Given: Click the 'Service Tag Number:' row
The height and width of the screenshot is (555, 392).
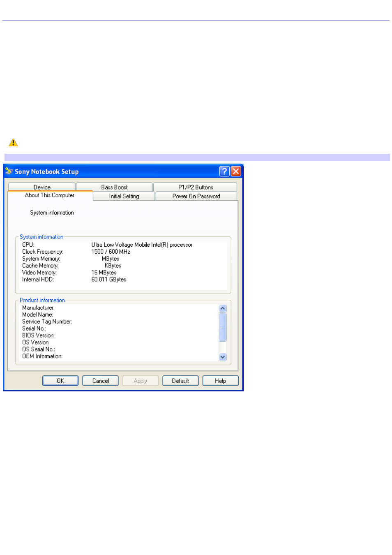Looking at the screenshot, I should (47, 321).
